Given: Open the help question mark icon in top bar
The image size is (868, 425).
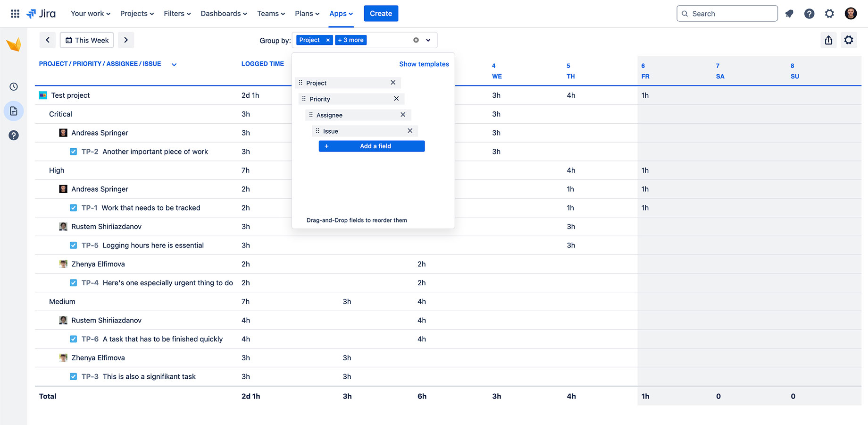Looking at the screenshot, I should pyautogui.click(x=810, y=14).
